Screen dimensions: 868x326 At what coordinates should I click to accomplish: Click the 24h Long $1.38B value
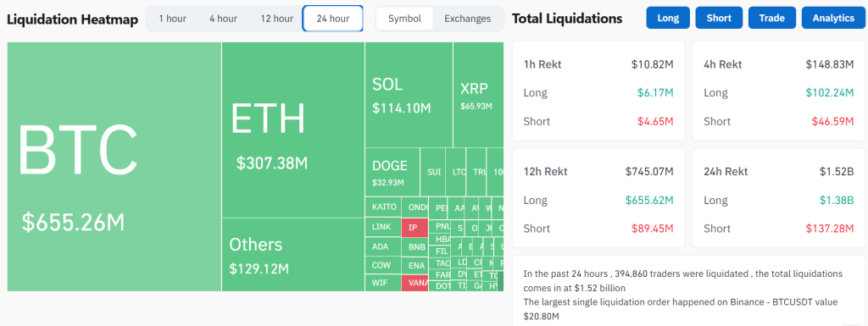(837, 200)
